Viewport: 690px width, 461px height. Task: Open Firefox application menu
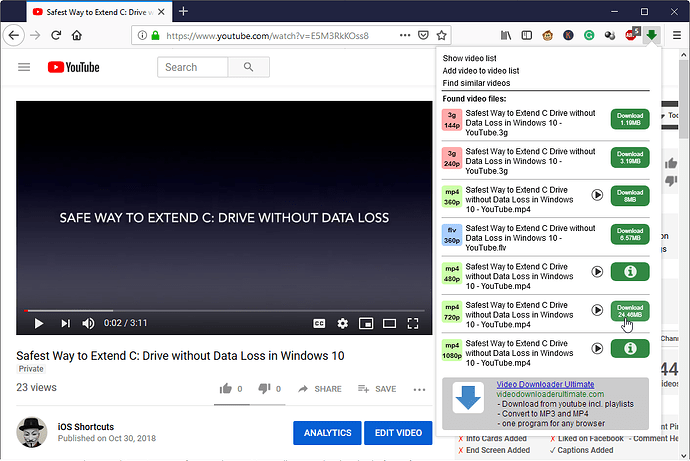[x=676, y=35]
